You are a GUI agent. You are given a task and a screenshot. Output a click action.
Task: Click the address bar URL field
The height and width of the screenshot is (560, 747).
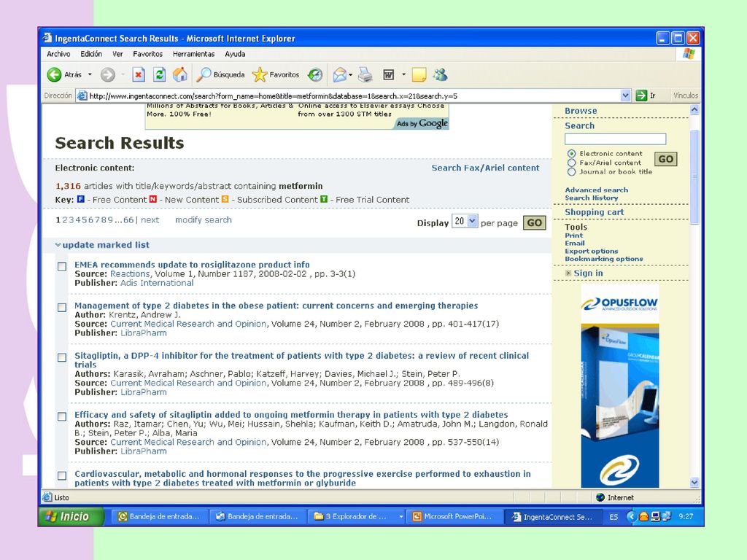[355, 96]
